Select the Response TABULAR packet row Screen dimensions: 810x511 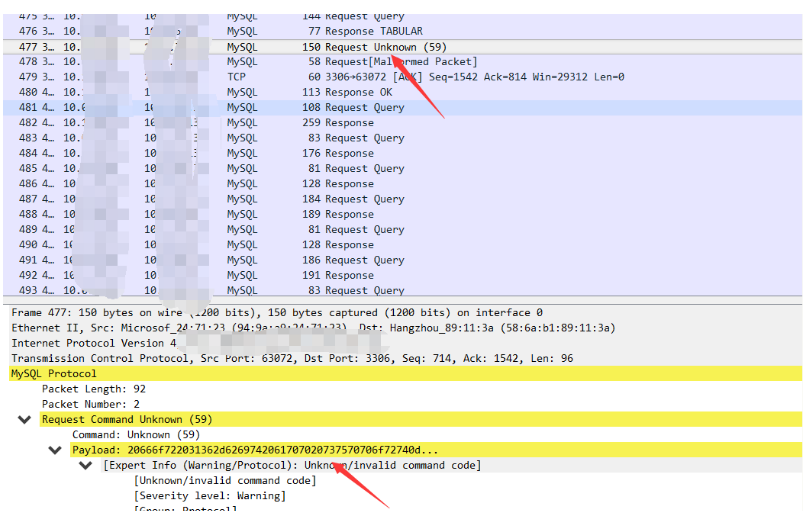point(400,31)
